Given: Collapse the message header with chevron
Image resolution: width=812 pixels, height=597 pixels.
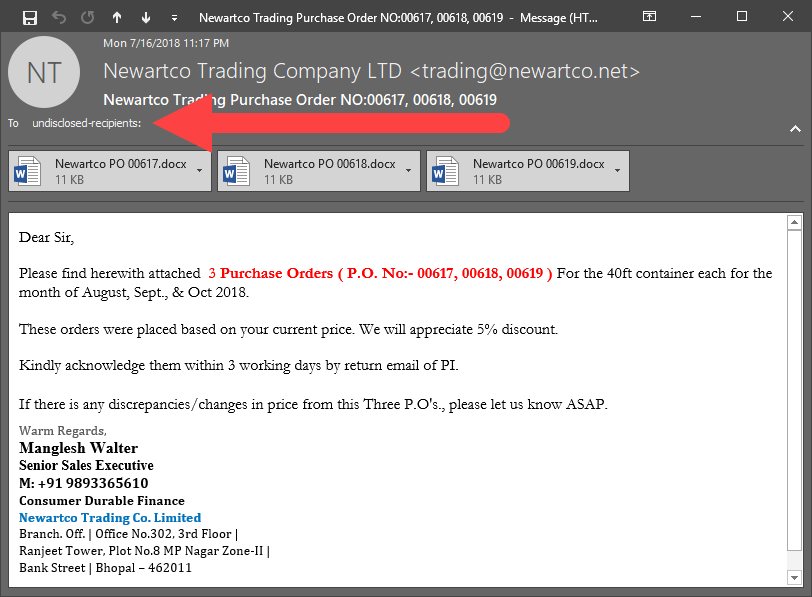Looking at the screenshot, I should coord(795,128).
